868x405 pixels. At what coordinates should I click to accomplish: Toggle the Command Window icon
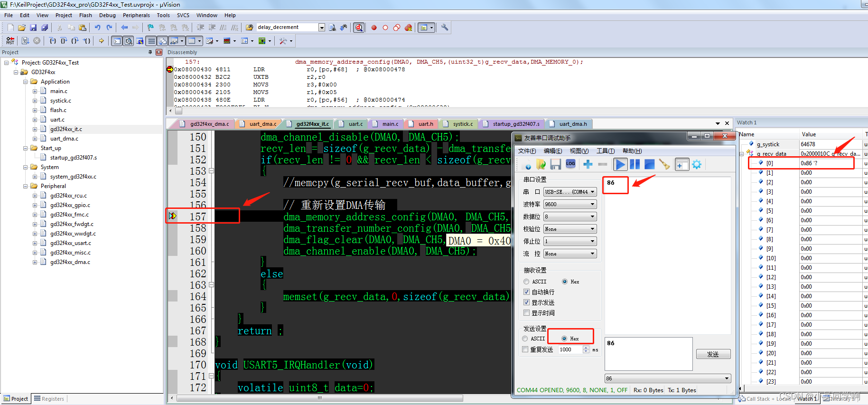[x=117, y=41]
